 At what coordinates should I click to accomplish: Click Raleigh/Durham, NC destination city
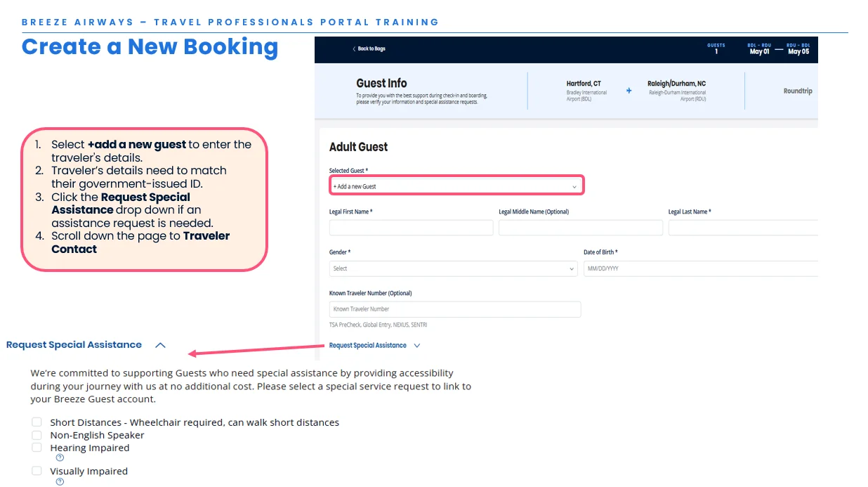676,84
